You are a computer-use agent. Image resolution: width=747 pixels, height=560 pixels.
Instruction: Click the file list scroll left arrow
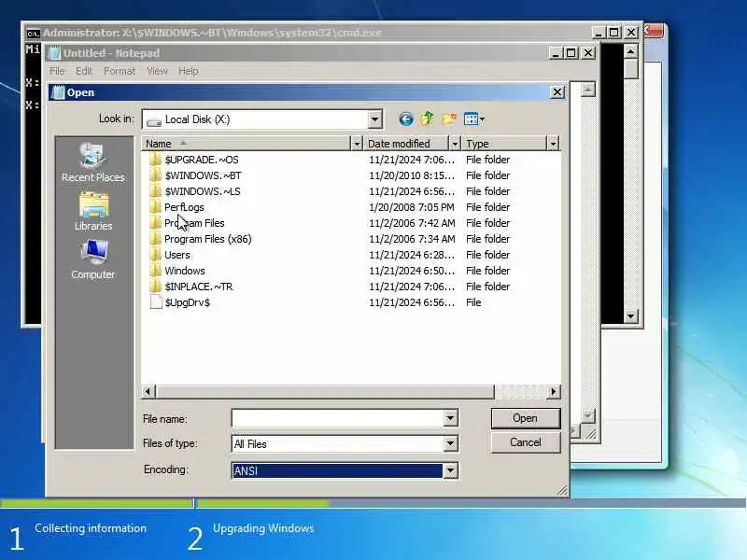coord(148,391)
